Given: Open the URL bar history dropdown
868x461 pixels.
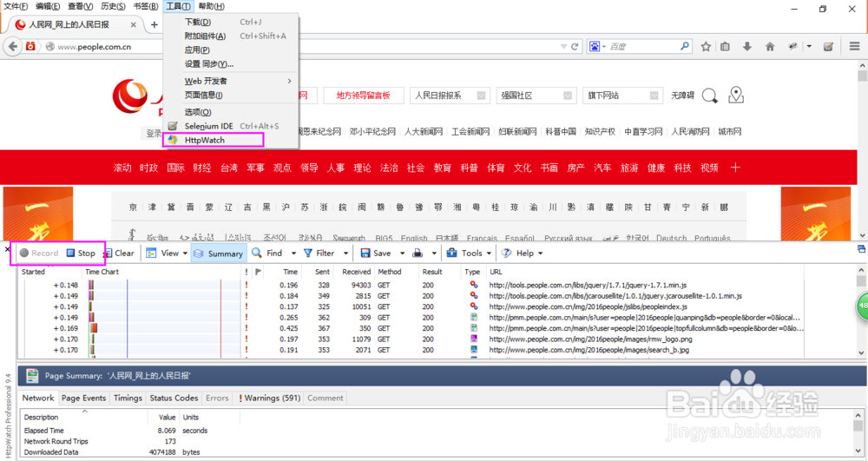Looking at the screenshot, I should coord(563,47).
